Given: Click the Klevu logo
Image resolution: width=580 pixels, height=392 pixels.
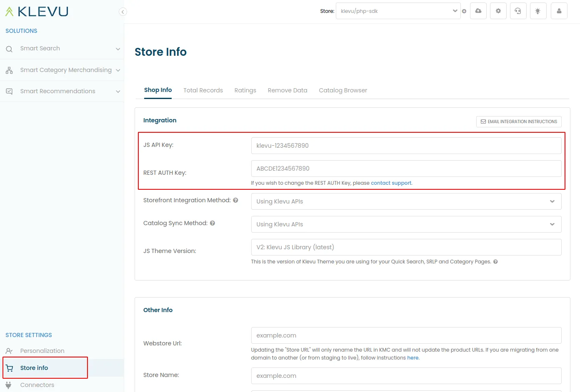Looking at the screenshot, I should [37, 12].
